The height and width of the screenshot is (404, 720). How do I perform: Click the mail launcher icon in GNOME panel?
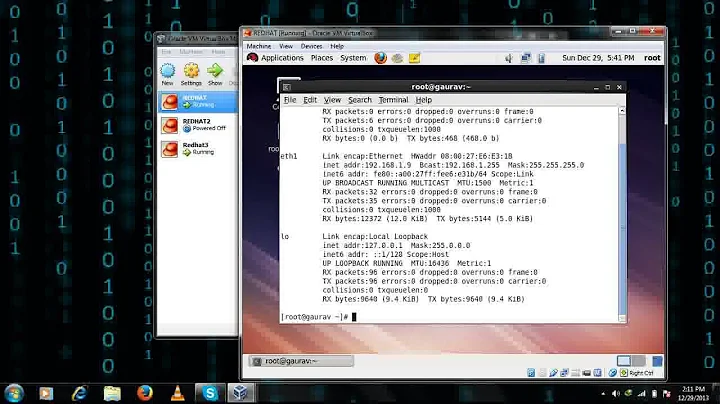[x=397, y=58]
